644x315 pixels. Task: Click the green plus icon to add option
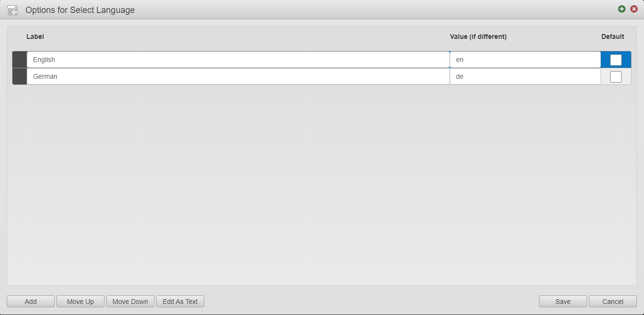621,9
